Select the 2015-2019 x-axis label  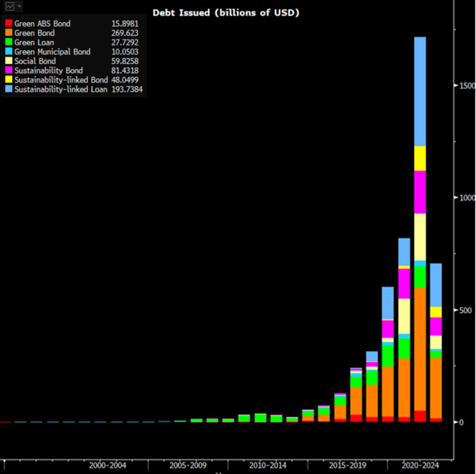[x=347, y=465]
